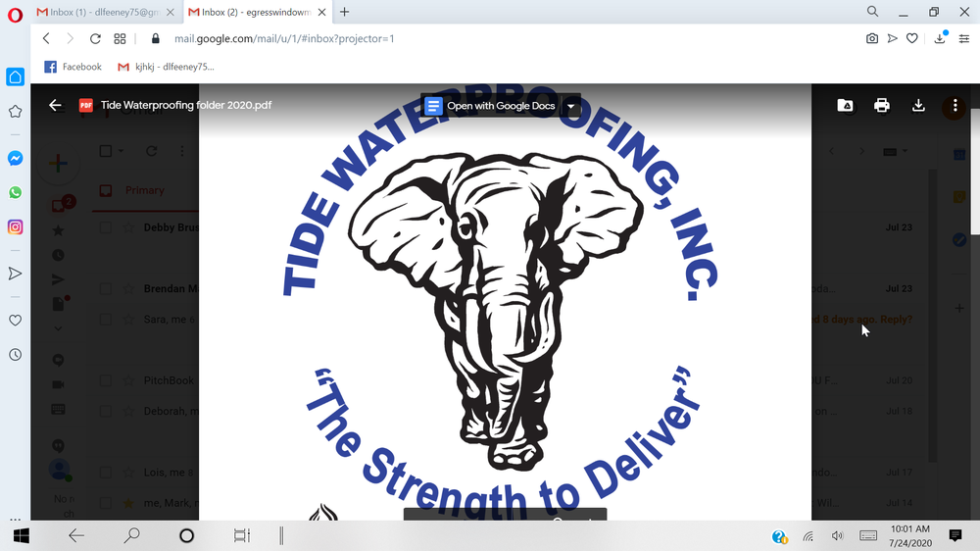Go back from the PDF preview

(x=55, y=105)
